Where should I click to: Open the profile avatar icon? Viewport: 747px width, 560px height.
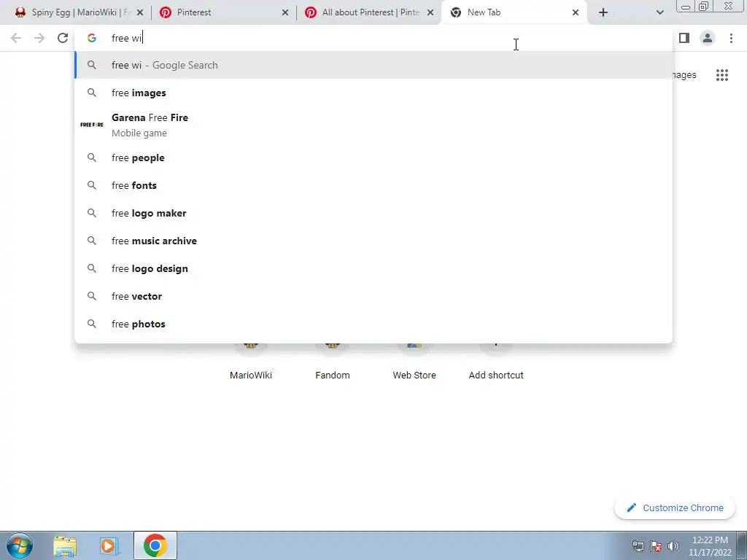tap(708, 38)
